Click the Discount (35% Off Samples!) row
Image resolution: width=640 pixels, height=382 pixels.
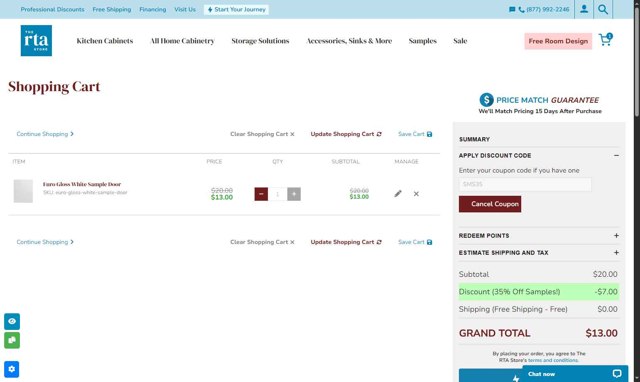coord(538,292)
